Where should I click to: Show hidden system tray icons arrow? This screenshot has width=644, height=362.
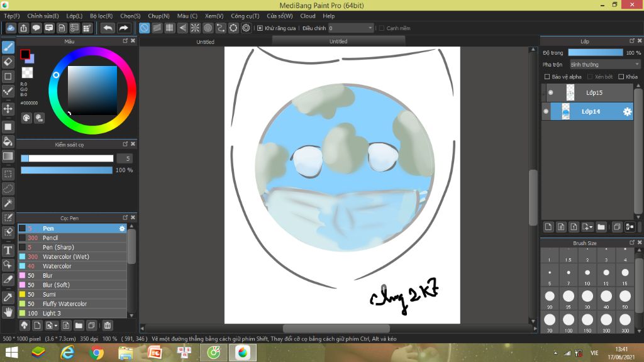pyautogui.click(x=555, y=353)
